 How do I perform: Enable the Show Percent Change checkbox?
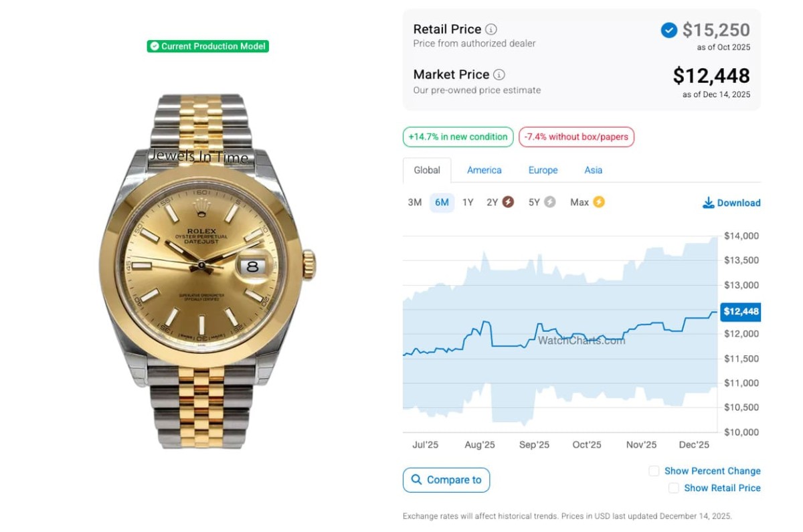[654, 471]
